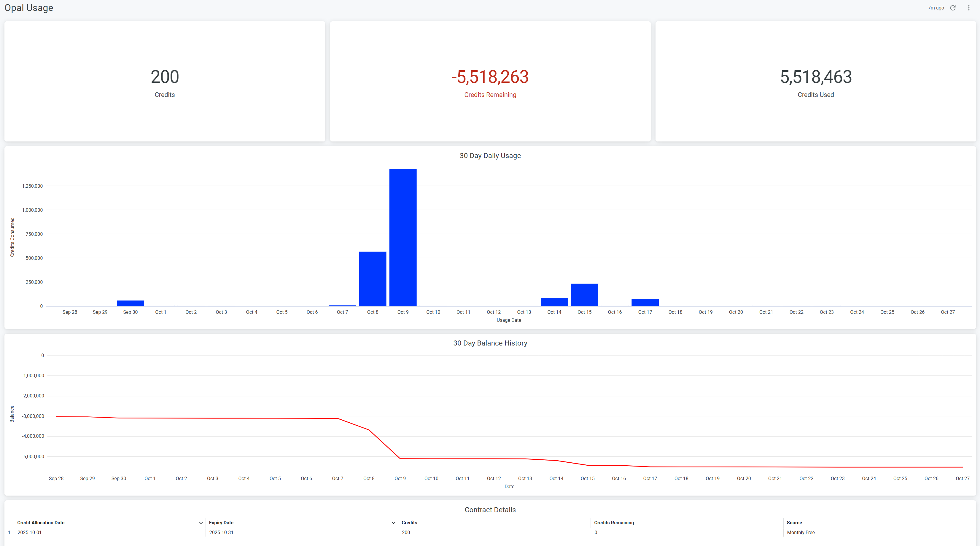Click the Opal Usage dashboard title
Viewport: 980px width, 546px height.
coord(28,8)
